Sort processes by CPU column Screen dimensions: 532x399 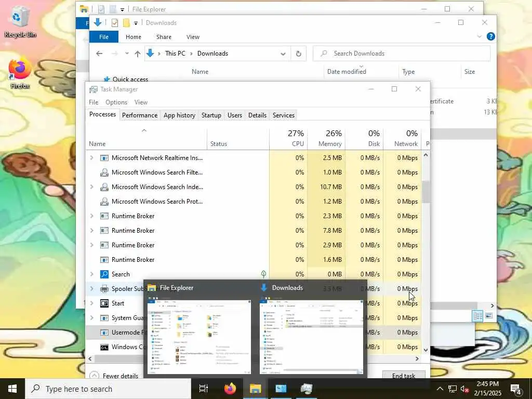(x=288, y=138)
